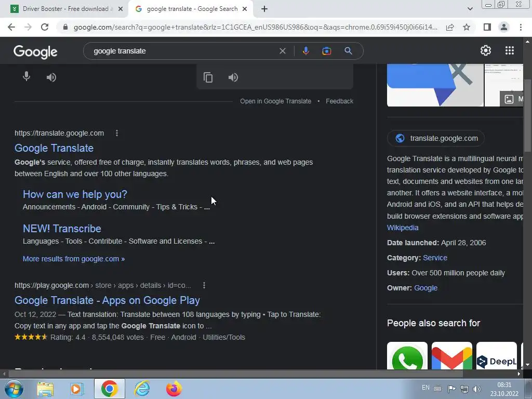Open Internet Explorer from taskbar
532x399 pixels.
(142, 389)
